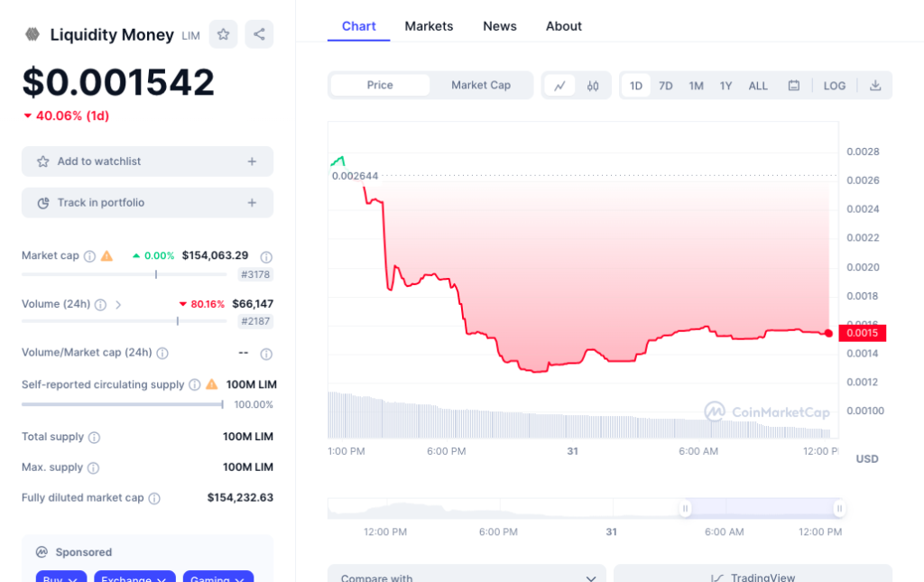Image resolution: width=924 pixels, height=582 pixels.
Task: Open the Compare with dropdown
Action: (467, 577)
